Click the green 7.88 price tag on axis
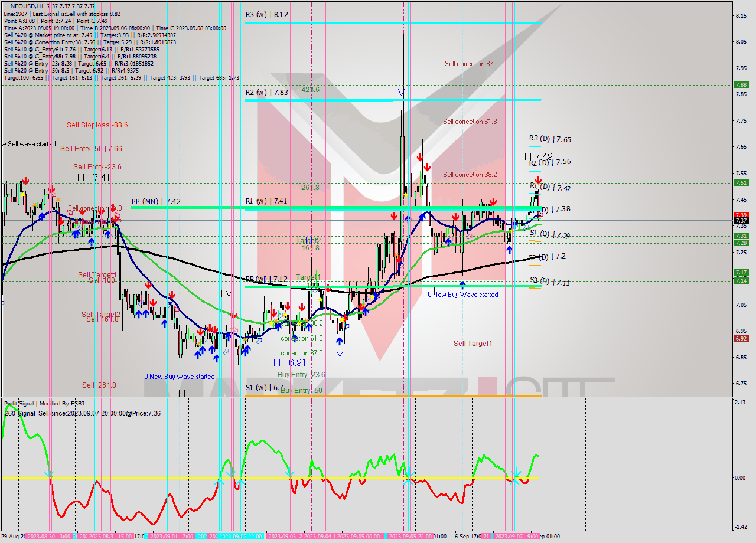 [741, 84]
